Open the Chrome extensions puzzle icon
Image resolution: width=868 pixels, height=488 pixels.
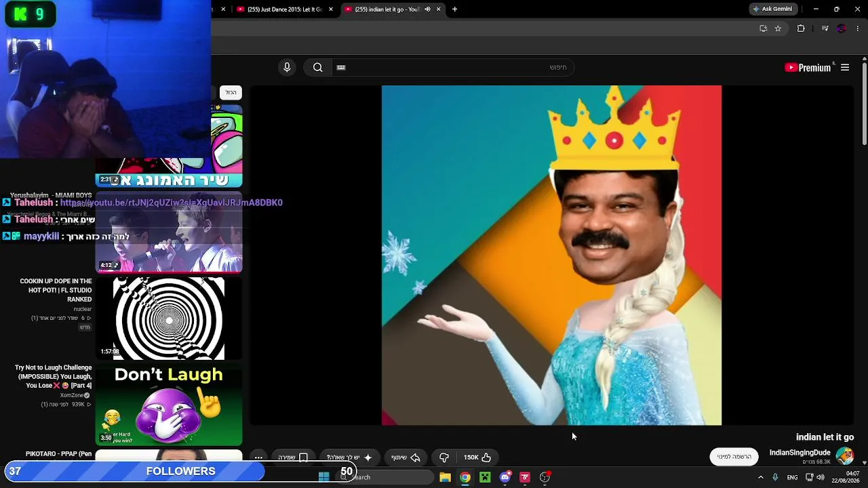801,28
